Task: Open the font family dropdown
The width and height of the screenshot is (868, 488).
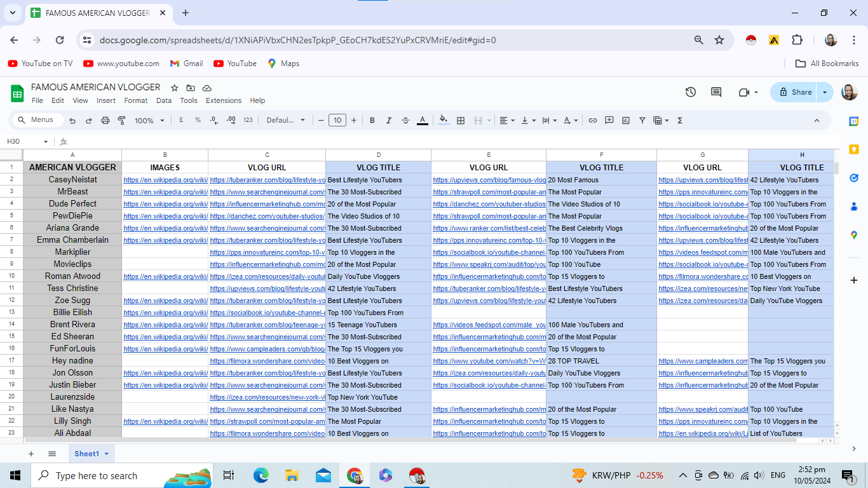Action: pos(285,120)
